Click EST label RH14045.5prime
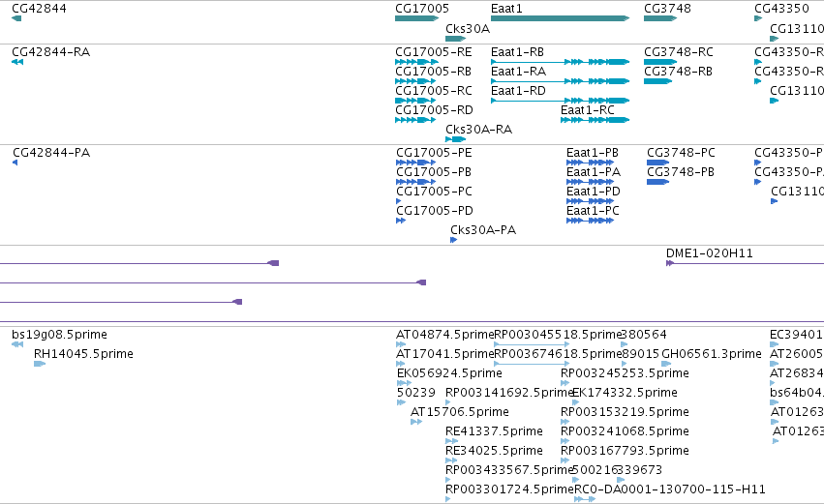Image resolution: width=824 pixels, height=504 pixels. [83, 354]
